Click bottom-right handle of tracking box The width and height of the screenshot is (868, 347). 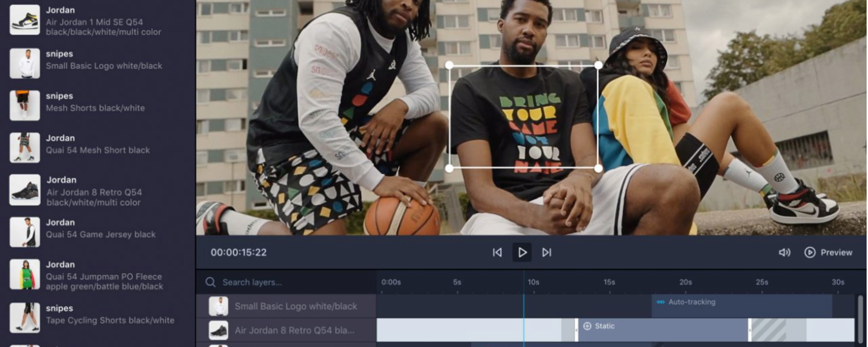point(598,169)
